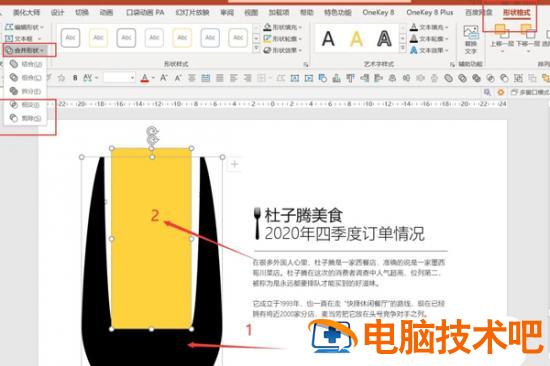
Task: Choose 组合 (Combine) in merge menu
Action: point(26,78)
